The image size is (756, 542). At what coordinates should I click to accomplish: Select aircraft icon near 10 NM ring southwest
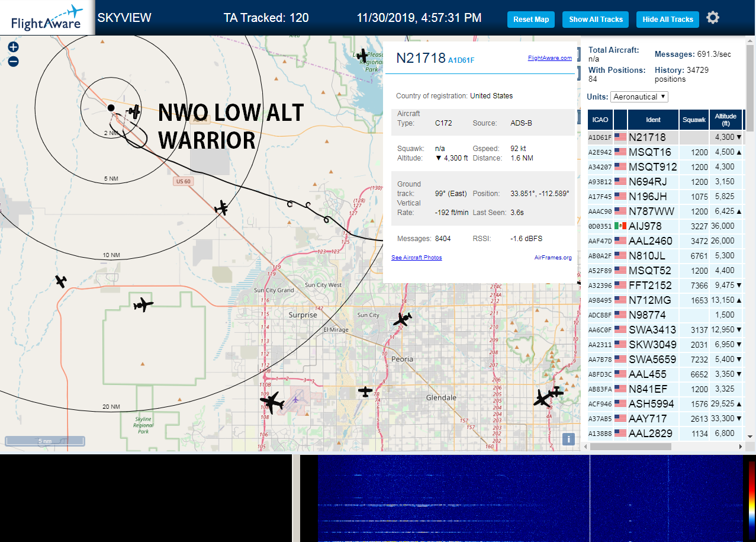60,281
